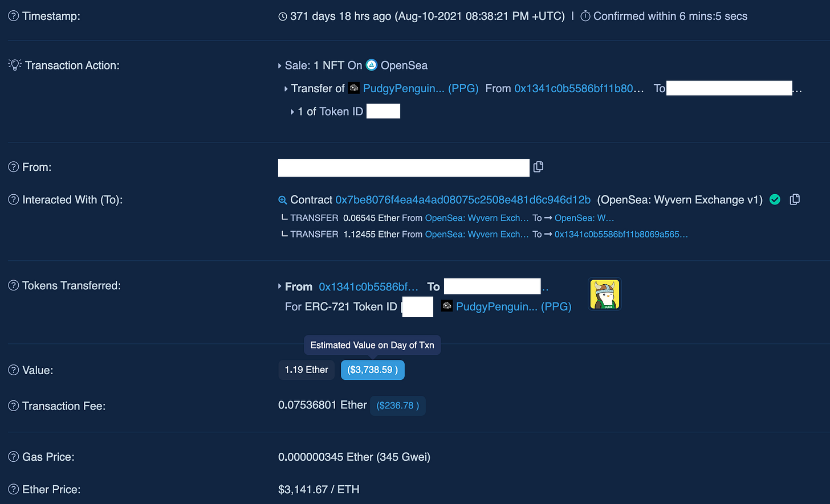The image size is (830, 504).
Task: Click help icon beside Interacted With (To)
Action: [14, 200]
